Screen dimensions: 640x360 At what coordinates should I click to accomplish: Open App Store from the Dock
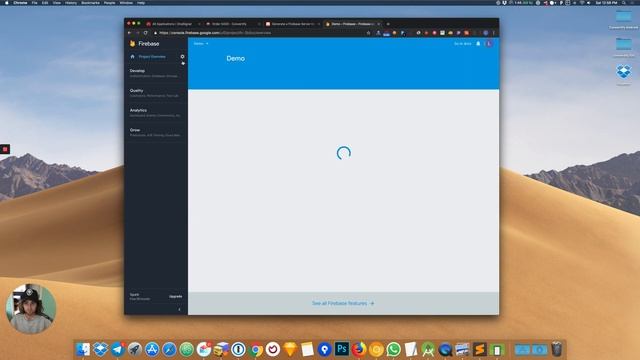152,349
